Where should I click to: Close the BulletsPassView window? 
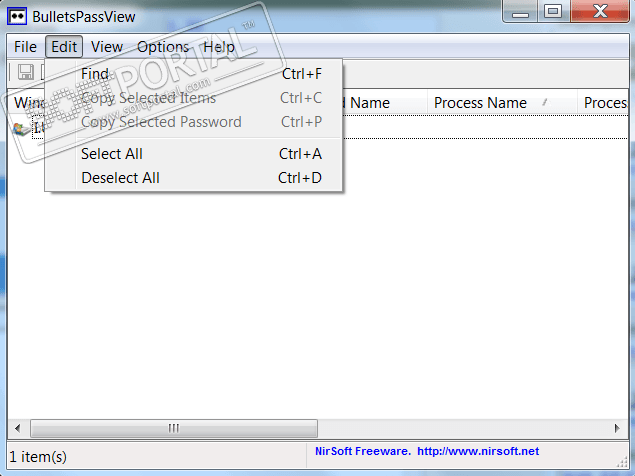pos(600,11)
